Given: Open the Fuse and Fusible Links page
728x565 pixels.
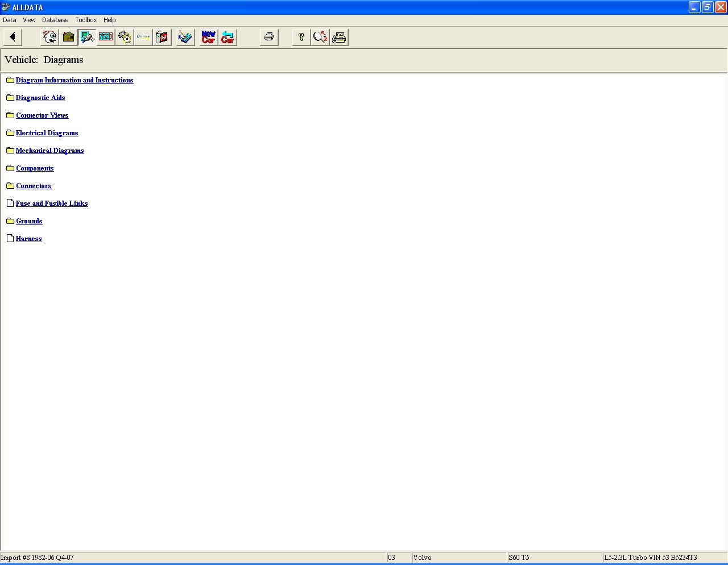Looking at the screenshot, I should coord(52,203).
